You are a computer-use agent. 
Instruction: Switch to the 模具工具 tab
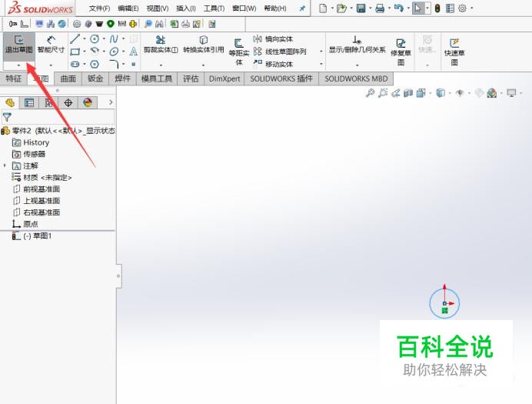tap(157, 78)
